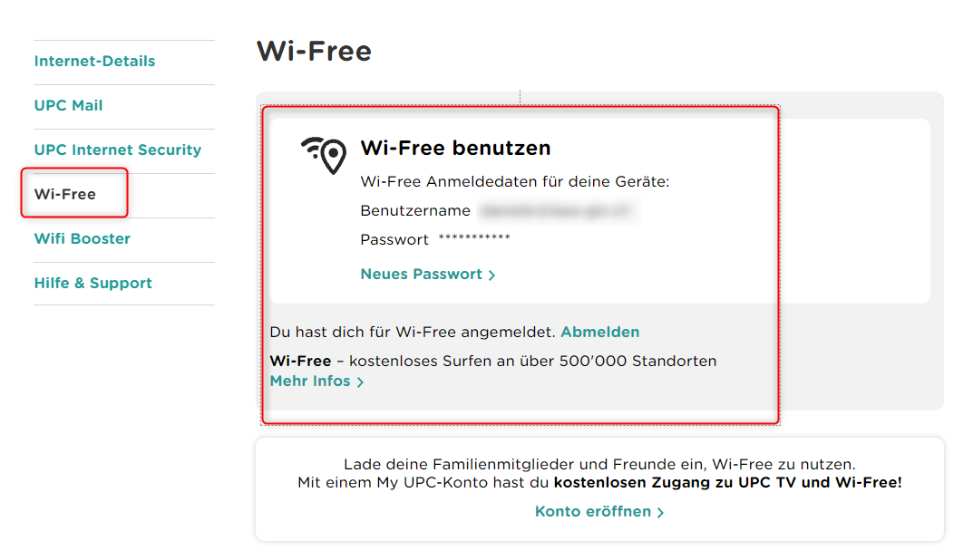The width and height of the screenshot is (973, 560).
Task: Click the Konto eröffnen link
Action: (593, 512)
